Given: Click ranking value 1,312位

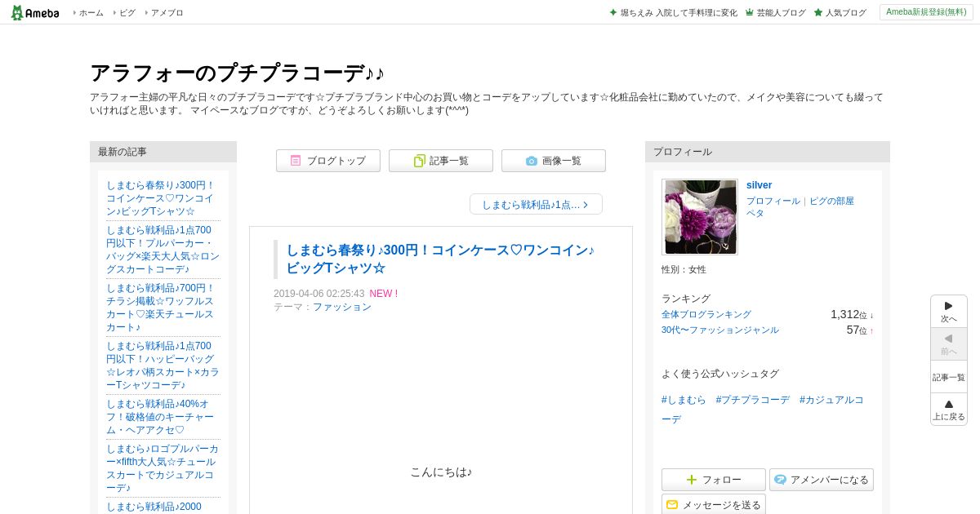Looking at the screenshot, I should pyautogui.click(x=849, y=314).
